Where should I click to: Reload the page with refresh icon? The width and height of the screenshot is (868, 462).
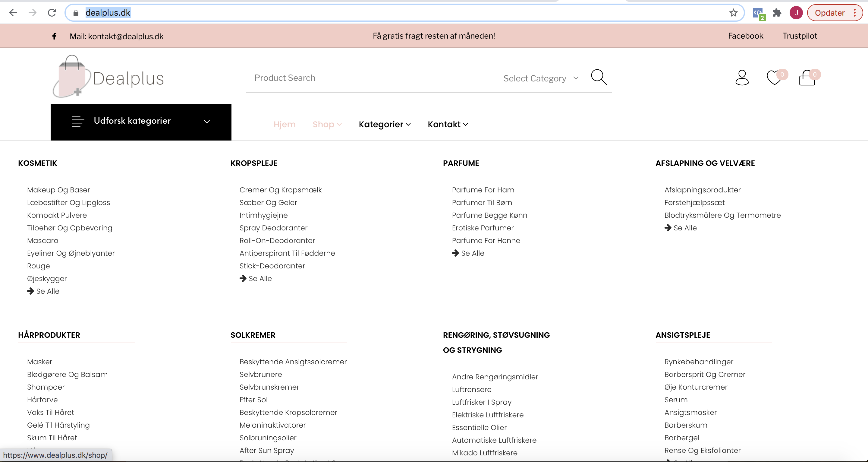click(52, 13)
